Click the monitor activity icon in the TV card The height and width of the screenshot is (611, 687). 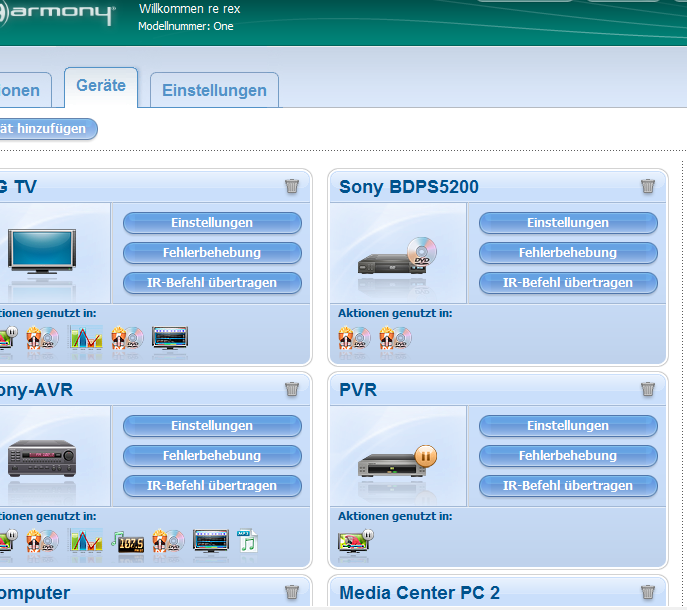point(170,338)
